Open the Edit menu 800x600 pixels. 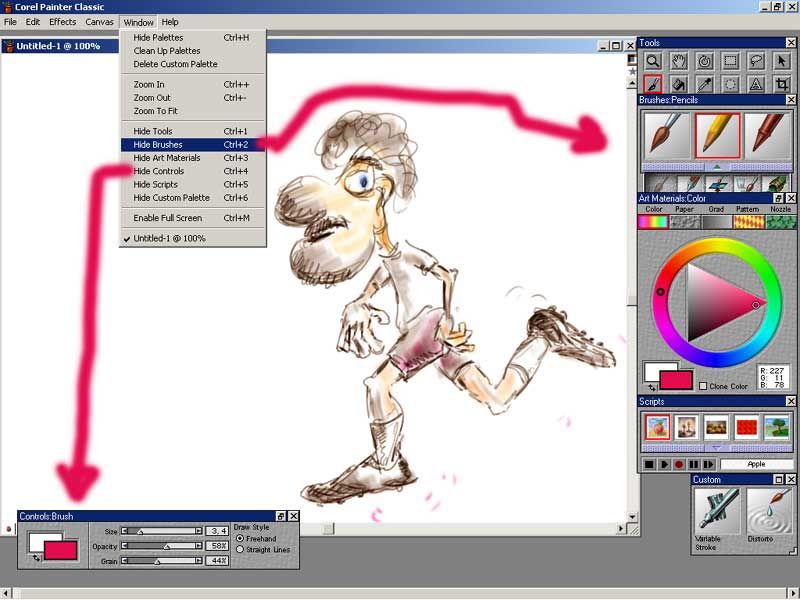coord(33,22)
